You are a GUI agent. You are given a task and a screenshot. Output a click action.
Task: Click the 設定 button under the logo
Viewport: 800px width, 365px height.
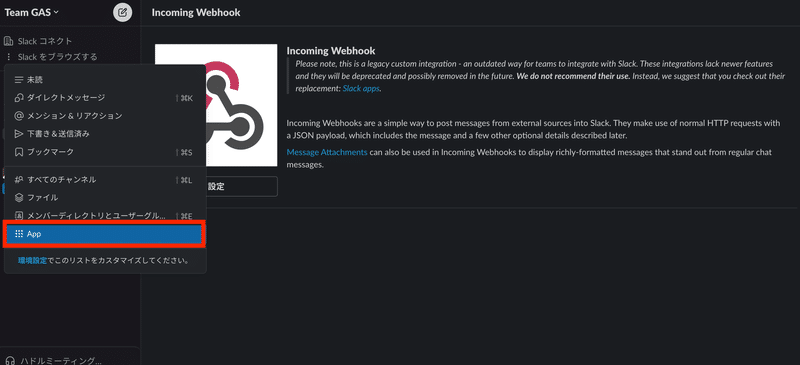pos(216,186)
